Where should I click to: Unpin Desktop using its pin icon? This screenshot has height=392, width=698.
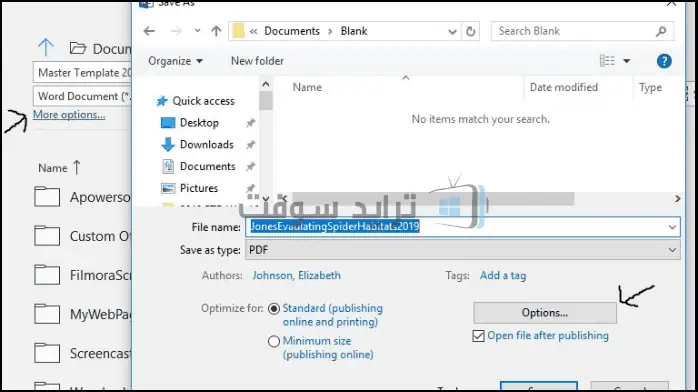click(x=251, y=123)
